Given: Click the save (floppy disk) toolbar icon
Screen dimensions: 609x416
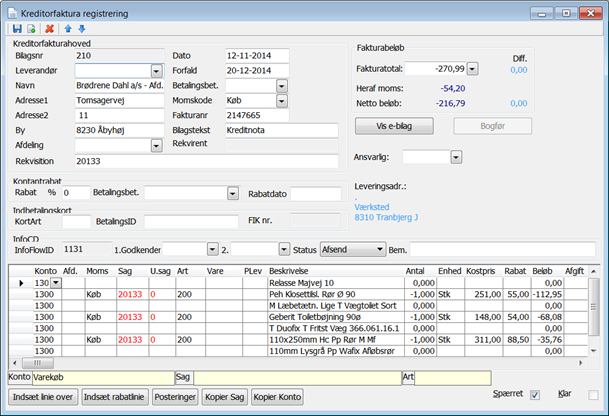Looking at the screenshot, I should pyautogui.click(x=18, y=30).
